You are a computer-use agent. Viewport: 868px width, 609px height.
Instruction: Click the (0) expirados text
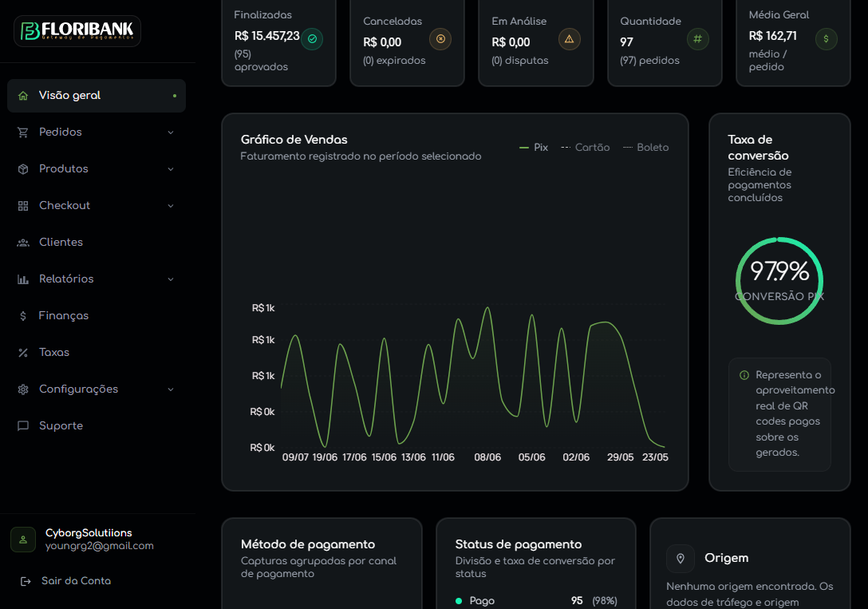pos(394,61)
